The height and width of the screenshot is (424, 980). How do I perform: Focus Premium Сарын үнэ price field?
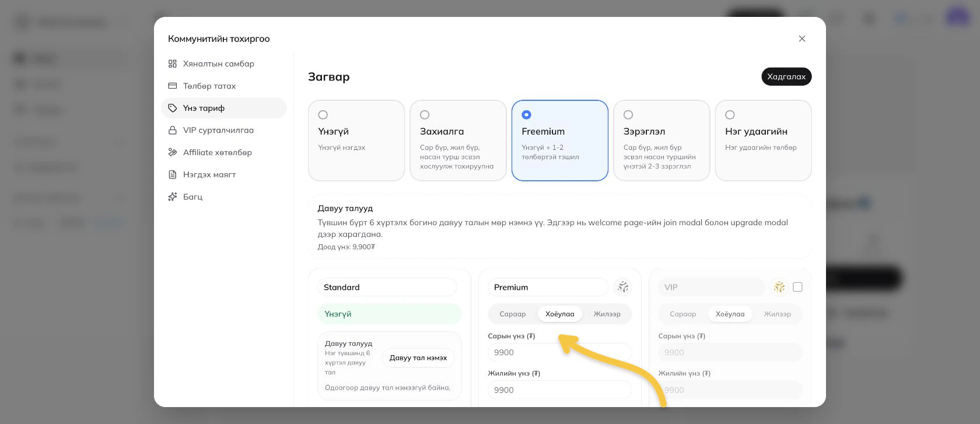(x=560, y=352)
